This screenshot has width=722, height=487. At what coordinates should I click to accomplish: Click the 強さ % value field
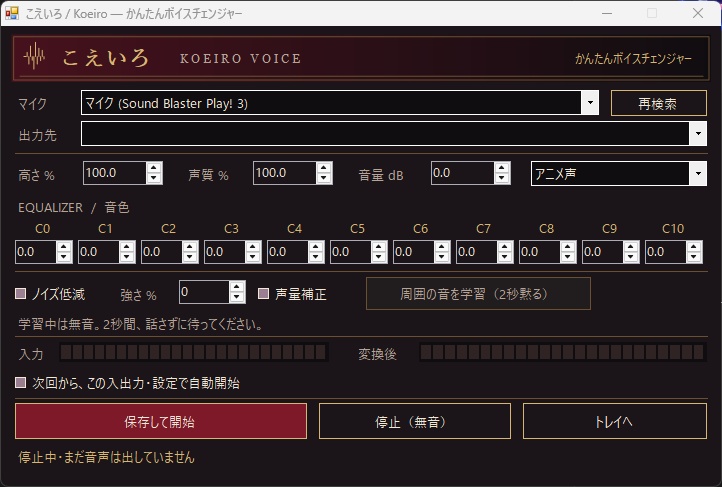(x=204, y=292)
